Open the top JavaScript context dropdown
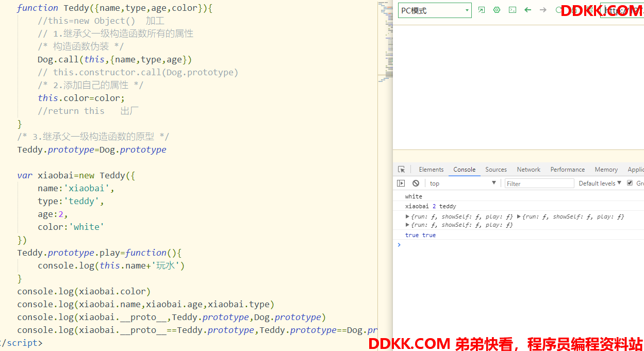This screenshot has height=351, width=644. coord(463,183)
